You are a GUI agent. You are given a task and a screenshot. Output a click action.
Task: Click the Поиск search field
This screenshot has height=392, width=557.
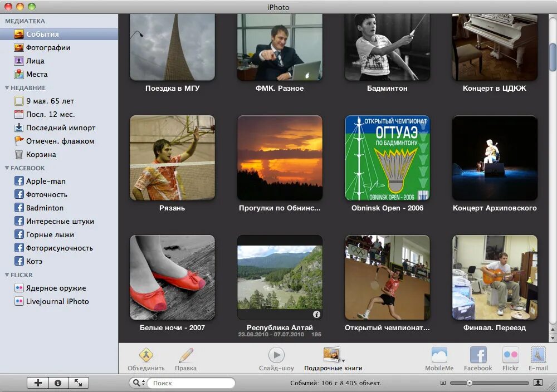tap(192, 383)
